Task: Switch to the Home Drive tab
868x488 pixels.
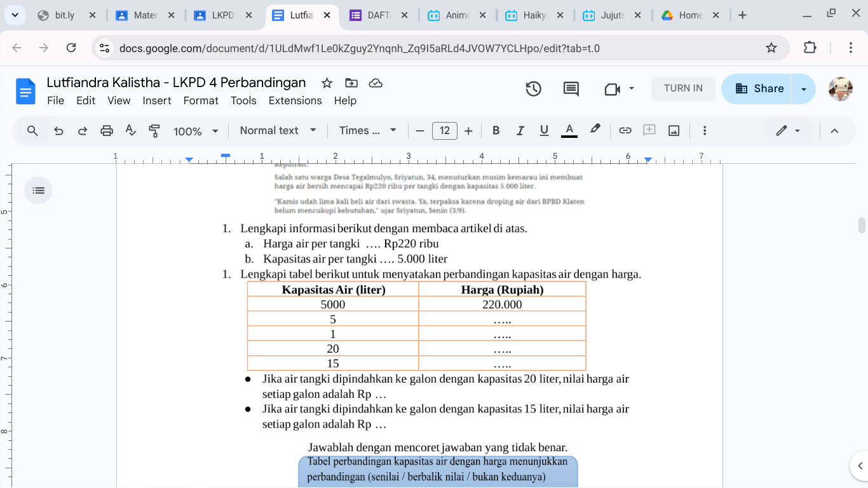Action: [x=689, y=15]
